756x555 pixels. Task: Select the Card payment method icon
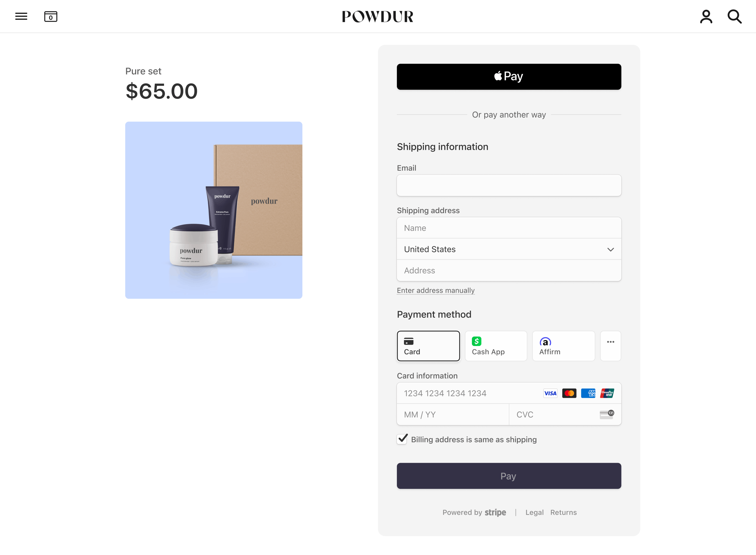point(408,341)
